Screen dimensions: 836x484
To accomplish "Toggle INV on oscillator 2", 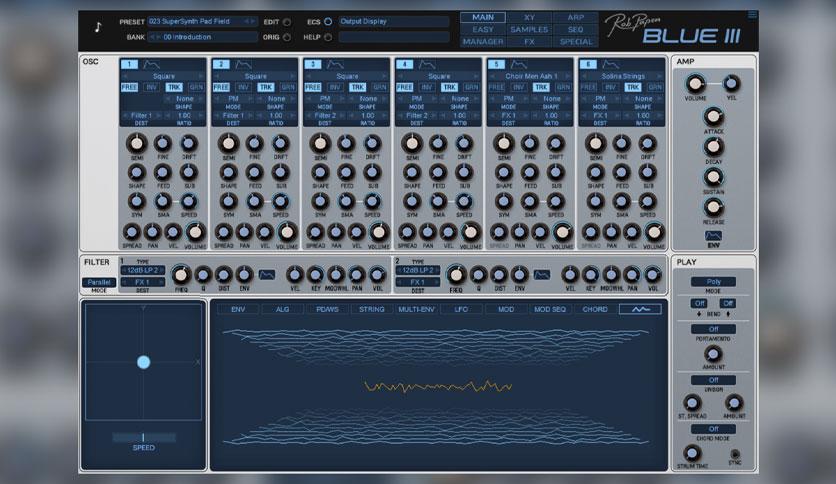I will tap(243, 87).
